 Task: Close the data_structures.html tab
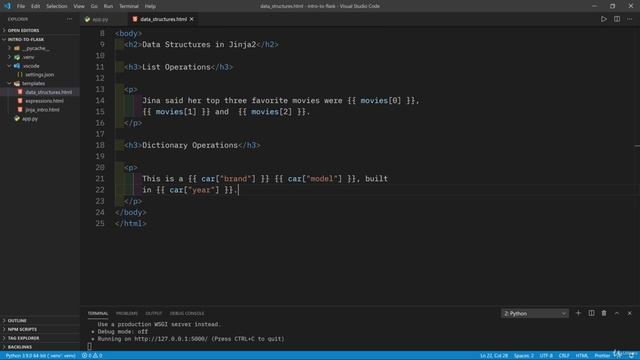192,19
